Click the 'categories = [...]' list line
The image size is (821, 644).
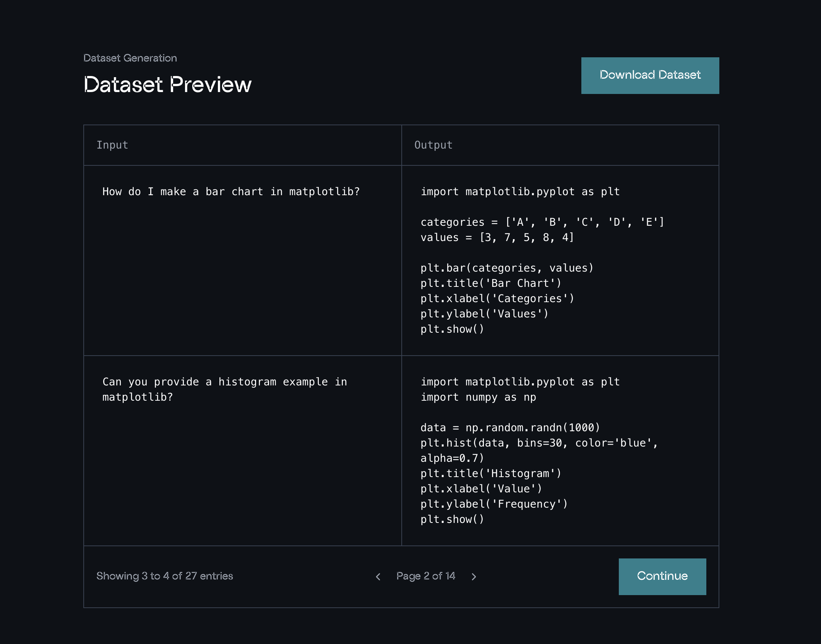pos(542,222)
